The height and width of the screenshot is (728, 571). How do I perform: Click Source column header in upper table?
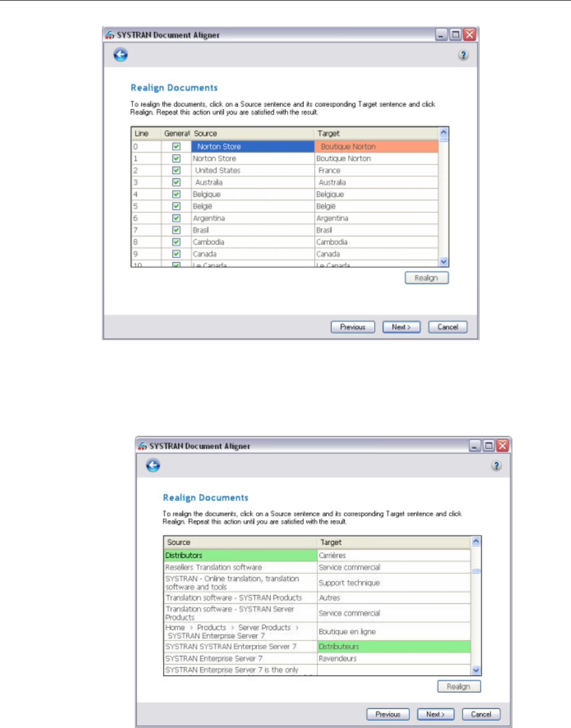coord(253,133)
